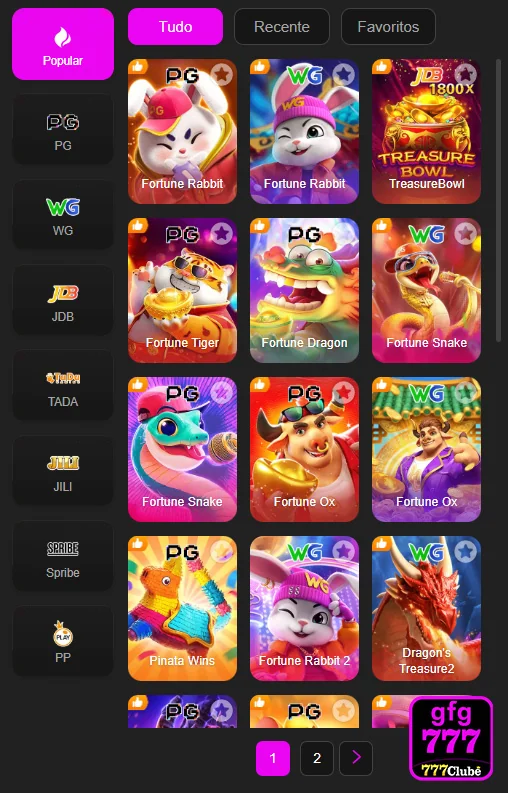Switch to the Favoritos tab

[388, 27]
